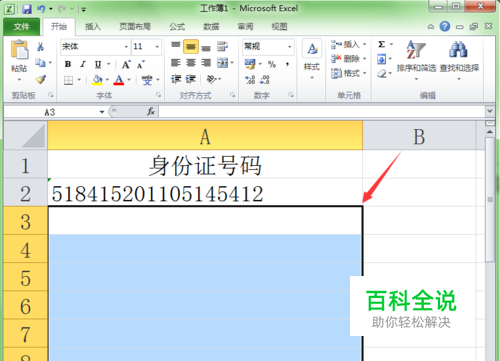This screenshot has height=361, width=500.
Task: Click the fx insert function icon
Action: 151,112
